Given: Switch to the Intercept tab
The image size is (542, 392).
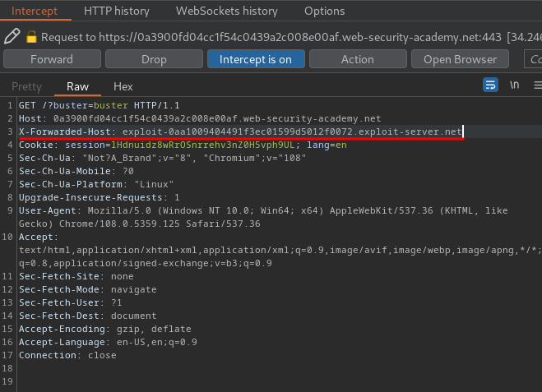Looking at the screenshot, I should click(x=35, y=11).
